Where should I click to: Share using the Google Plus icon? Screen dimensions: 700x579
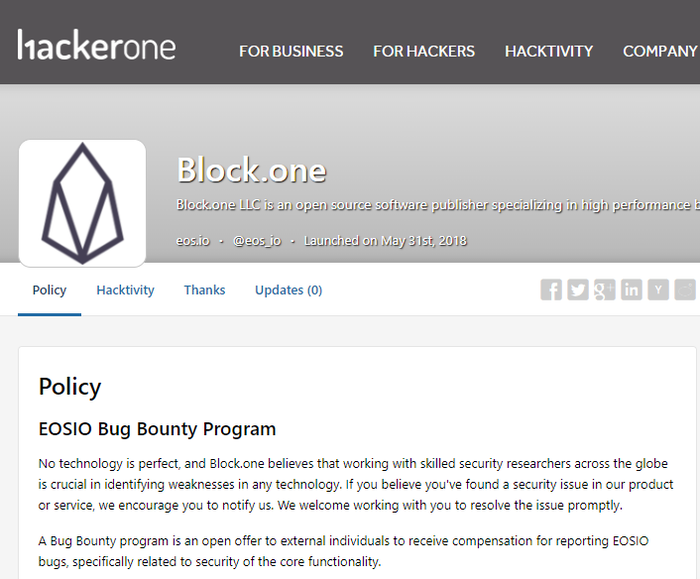coord(604,290)
